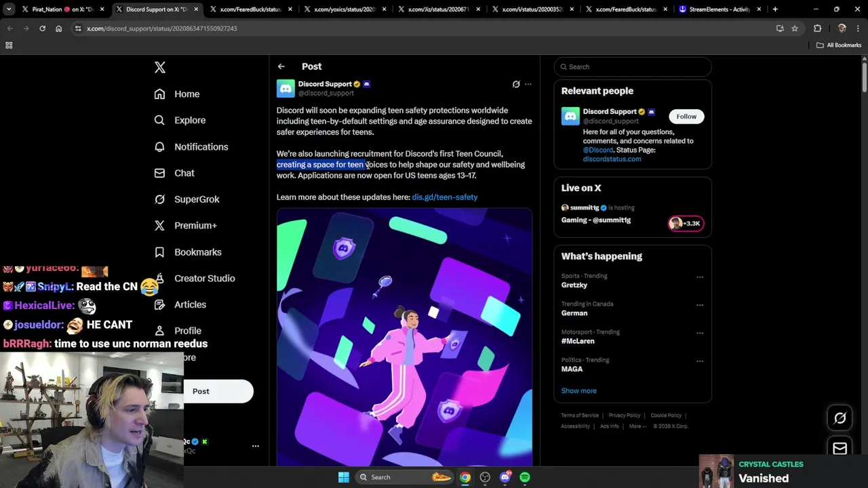Viewport: 868px width, 488px height.
Task: Open Privacy Policy footer link
Action: tap(625, 415)
